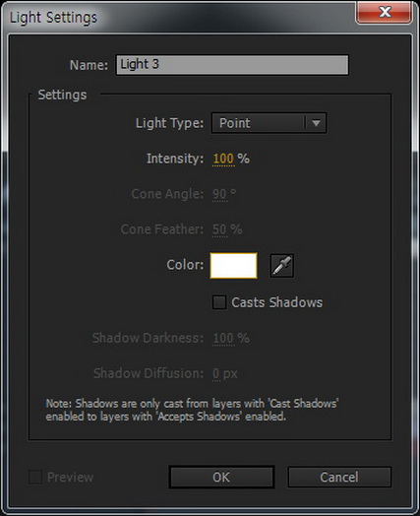Open the Point light type combo box
Viewport: 420px width, 516px height.
click(269, 123)
